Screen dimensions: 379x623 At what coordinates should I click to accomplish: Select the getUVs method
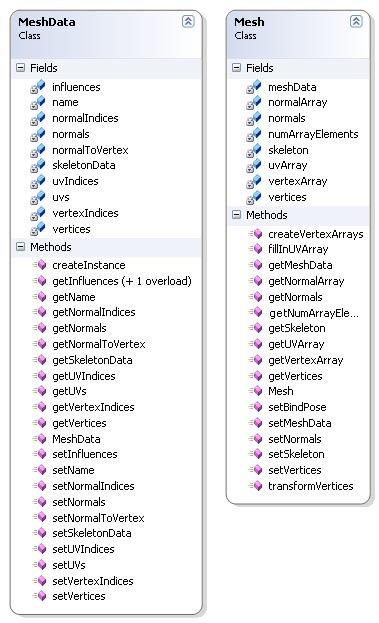pos(69,391)
